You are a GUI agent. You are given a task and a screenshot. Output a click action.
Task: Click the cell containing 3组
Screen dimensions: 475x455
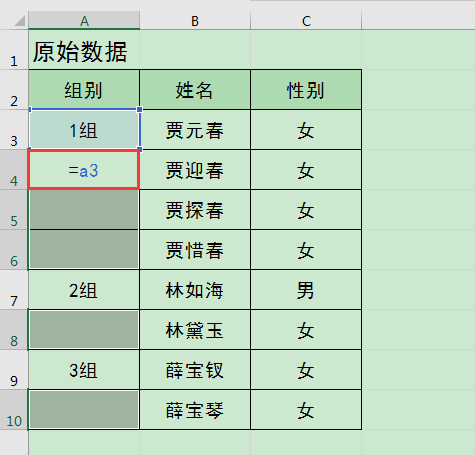[84, 370]
